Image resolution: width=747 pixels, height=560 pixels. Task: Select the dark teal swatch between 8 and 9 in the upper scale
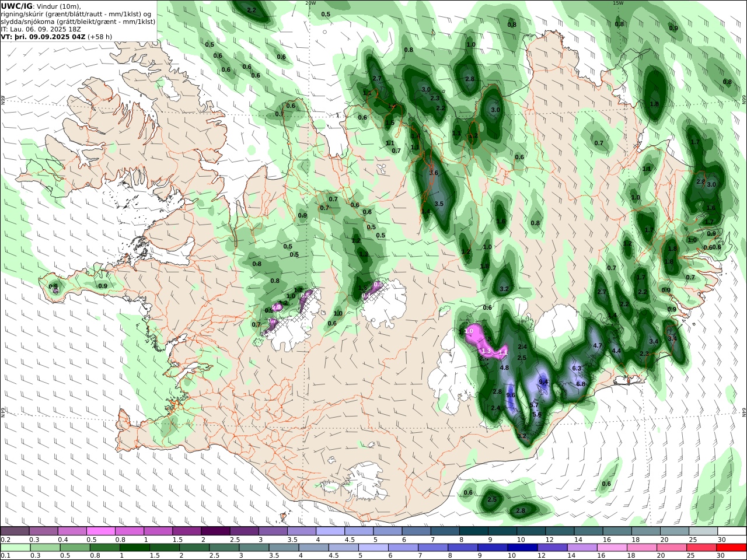click(x=473, y=531)
